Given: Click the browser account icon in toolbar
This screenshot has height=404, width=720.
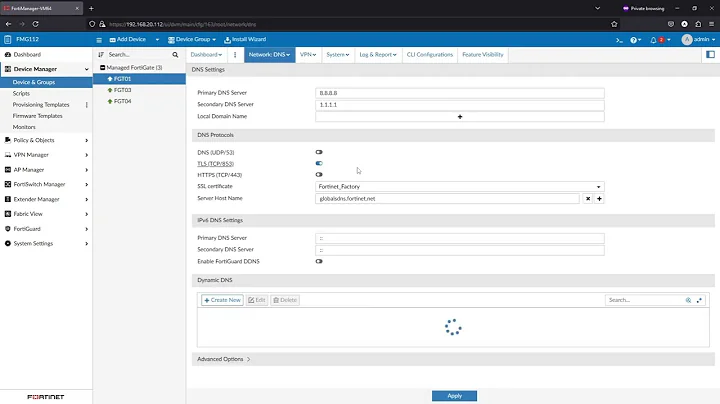Looking at the screenshot, I should (x=684, y=24).
